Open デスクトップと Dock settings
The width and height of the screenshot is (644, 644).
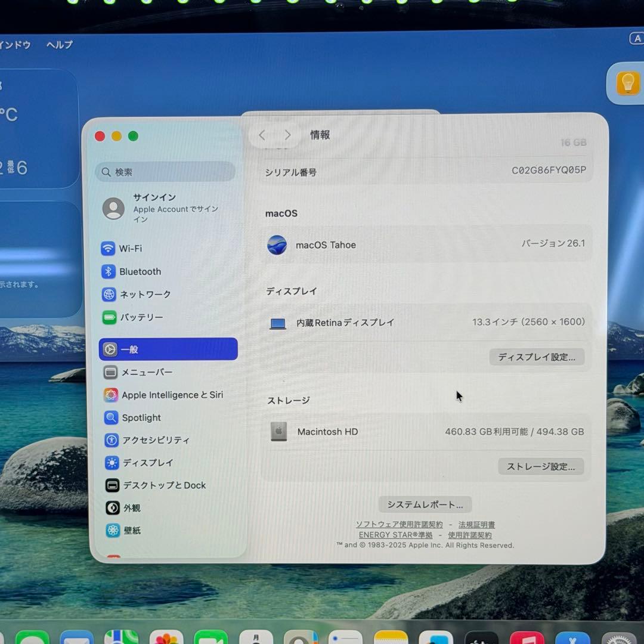click(x=156, y=485)
